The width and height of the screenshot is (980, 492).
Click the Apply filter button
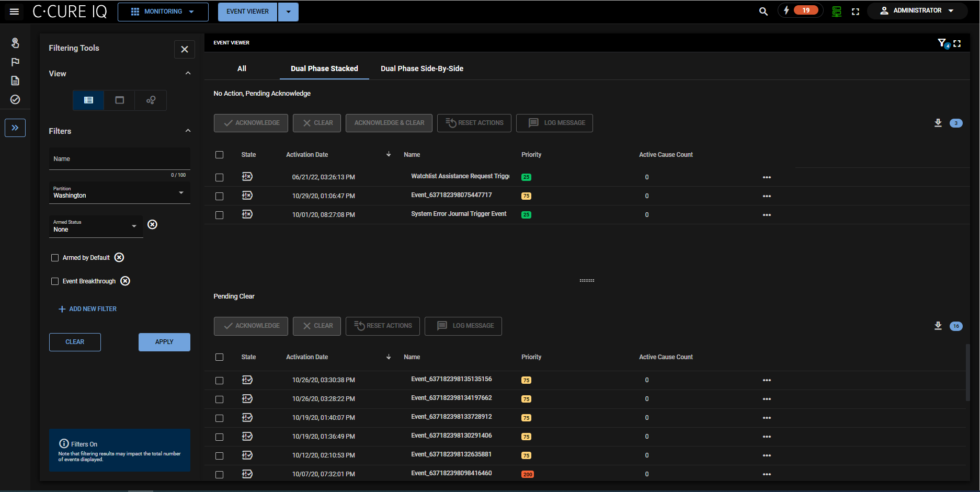pyautogui.click(x=164, y=342)
